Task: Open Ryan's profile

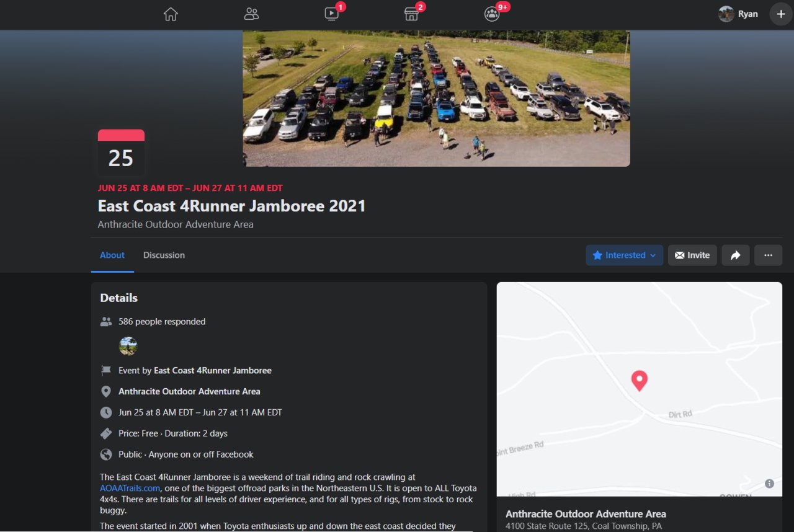Action: pos(739,14)
